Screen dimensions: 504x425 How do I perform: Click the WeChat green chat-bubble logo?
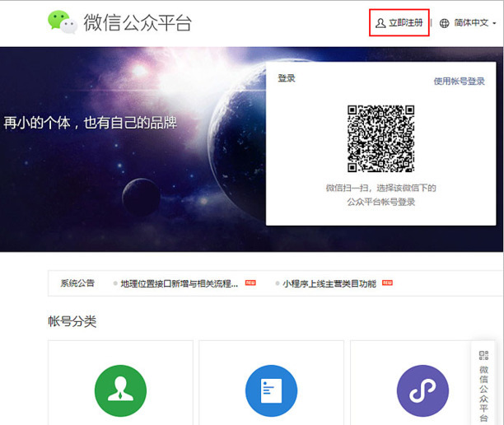pyautogui.click(x=63, y=22)
